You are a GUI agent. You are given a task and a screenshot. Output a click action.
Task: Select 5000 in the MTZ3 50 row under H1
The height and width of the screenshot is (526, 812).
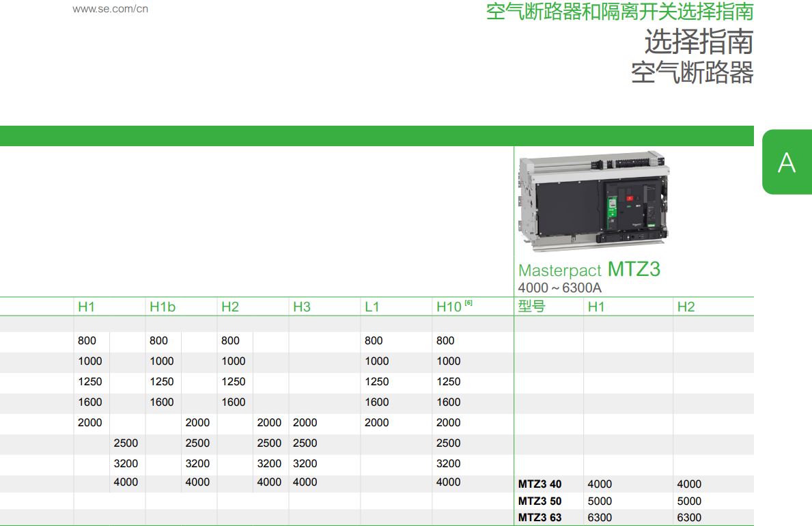point(600,501)
